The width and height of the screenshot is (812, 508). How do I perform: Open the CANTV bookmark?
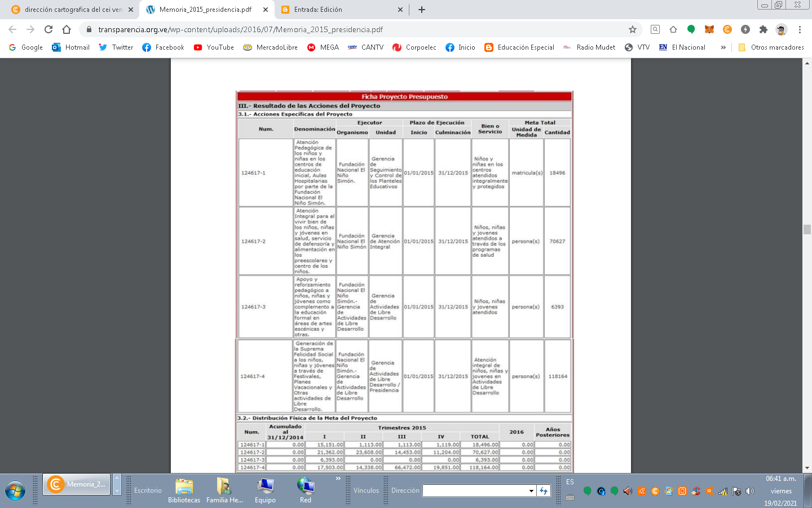(365, 47)
